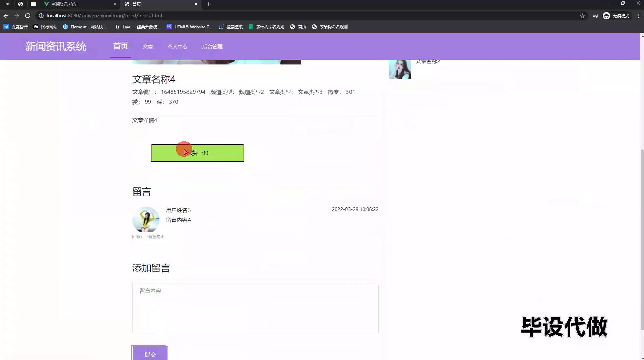Reload the page with refresh icon

(28, 16)
